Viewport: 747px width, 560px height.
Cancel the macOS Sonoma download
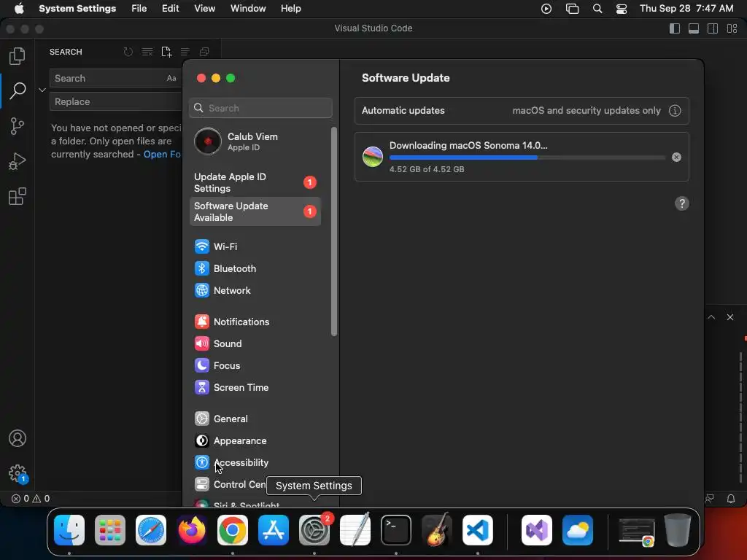[x=676, y=157]
